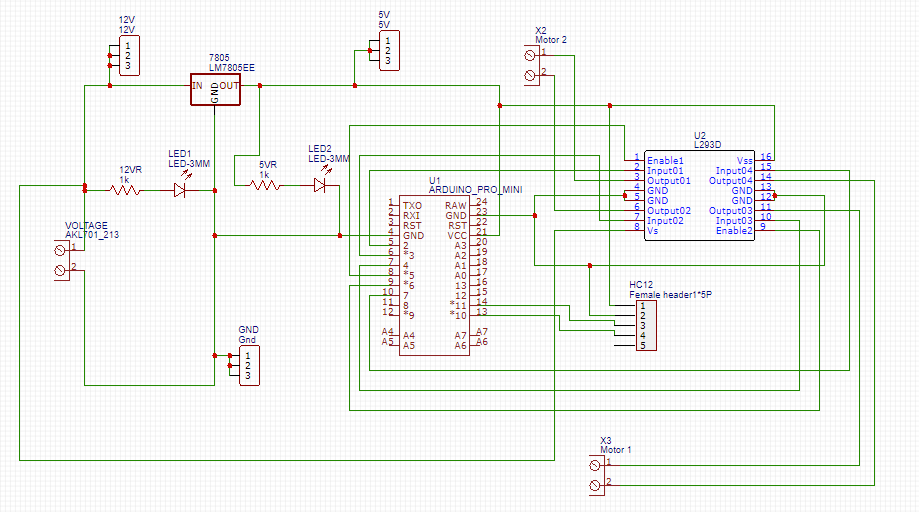
Task: Select the X2 Motor 2 terminal symbol
Action: coord(532,66)
